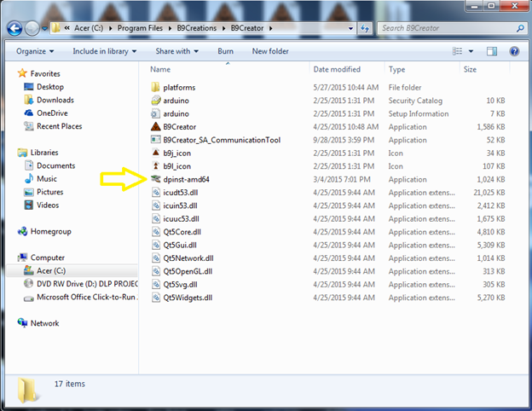This screenshot has height=411, width=532.
Task: Click the Burn toolbar button
Action: pyautogui.click(x=225, y=51)
